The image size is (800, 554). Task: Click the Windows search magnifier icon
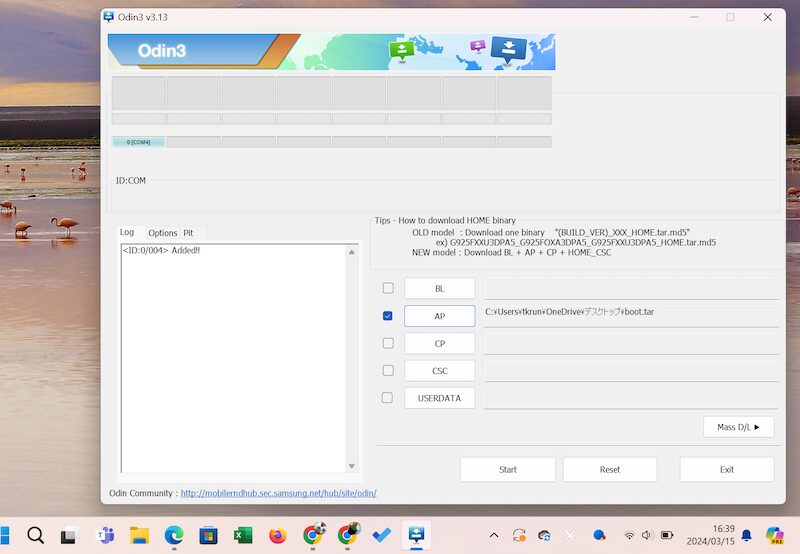pos(35,535)
